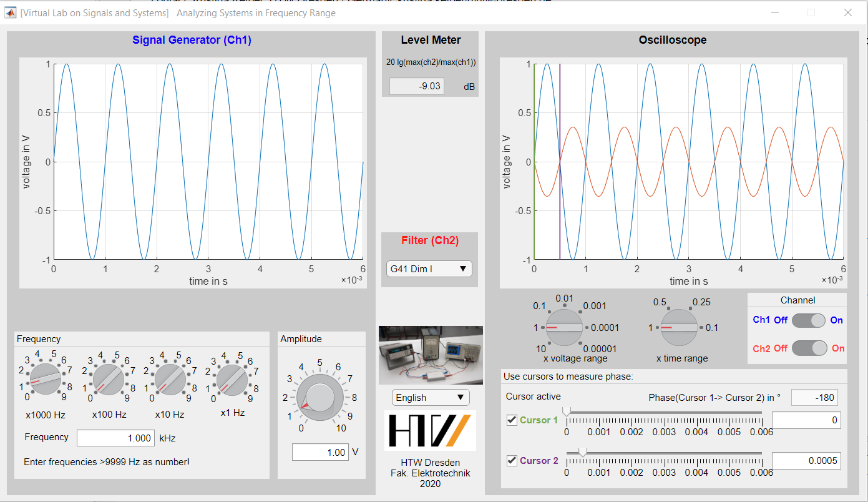Screen dimensions: 868x502
Task: Toggle the Ch1 channel switch
Action: pos(809,320)
